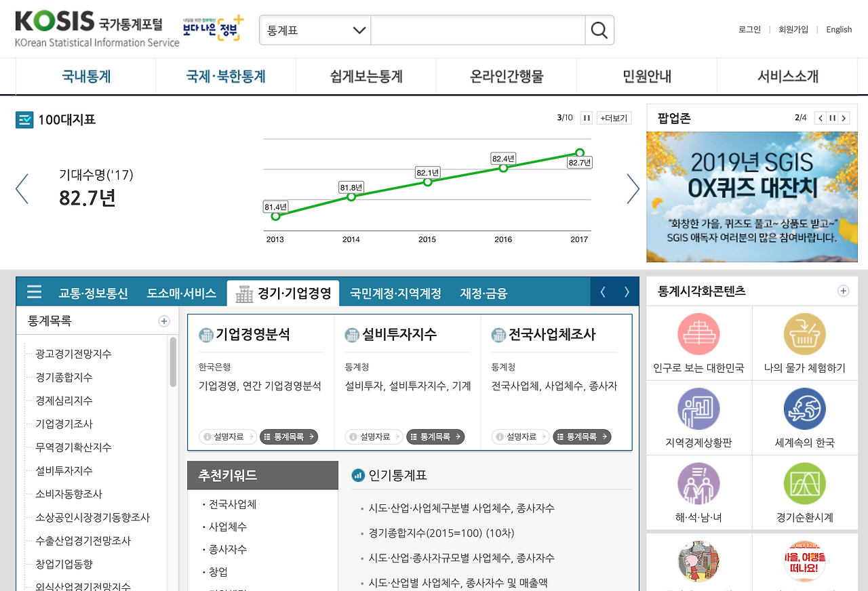The image size is (868, 591).
Task: Open 경기순환시계 curve icon
Action: point(804,483)
